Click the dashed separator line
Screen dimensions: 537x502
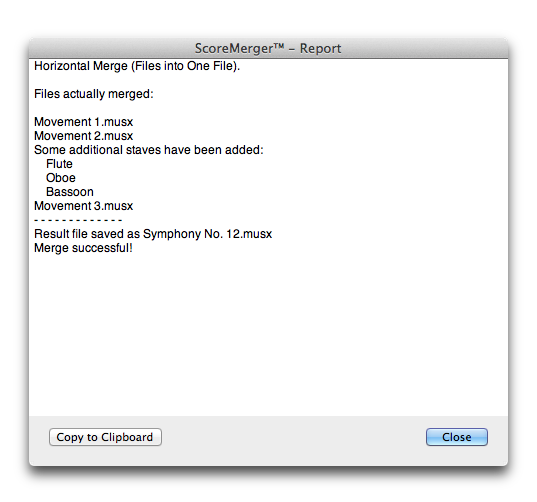(x=78, y=220)
